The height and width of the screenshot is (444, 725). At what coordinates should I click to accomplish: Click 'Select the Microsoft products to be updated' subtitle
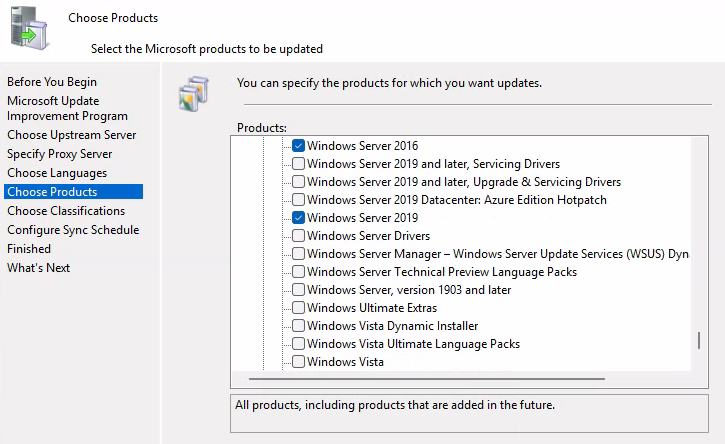(x=207, y=49)
